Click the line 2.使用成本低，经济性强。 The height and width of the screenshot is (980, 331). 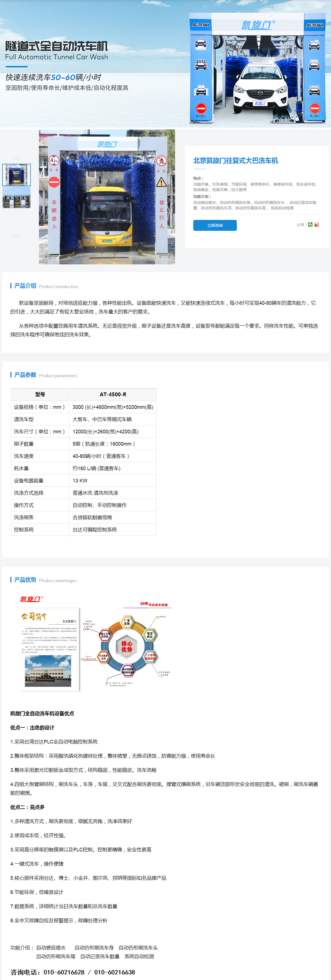tap(38, 835)
